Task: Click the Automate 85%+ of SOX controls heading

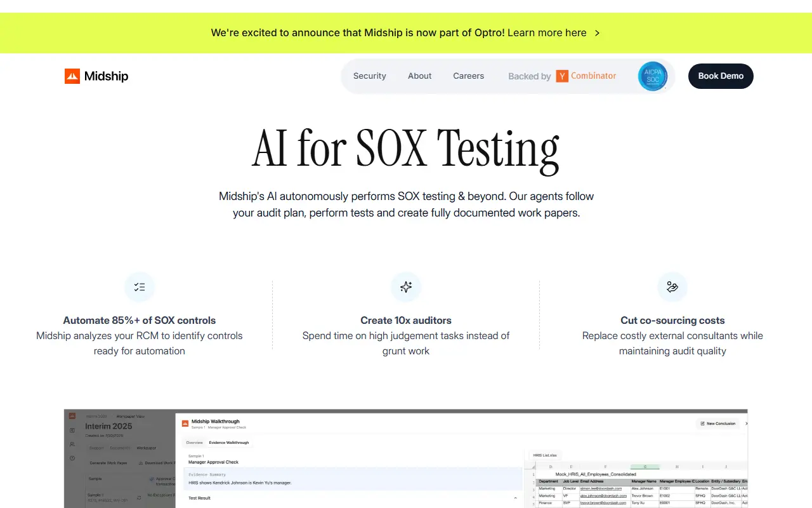Action: point(140,321)
